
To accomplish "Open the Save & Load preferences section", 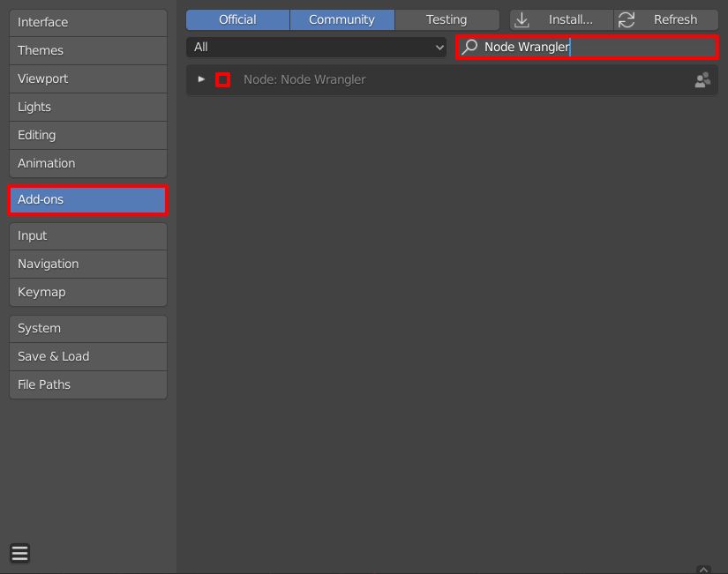I will [x=87, y=357].
